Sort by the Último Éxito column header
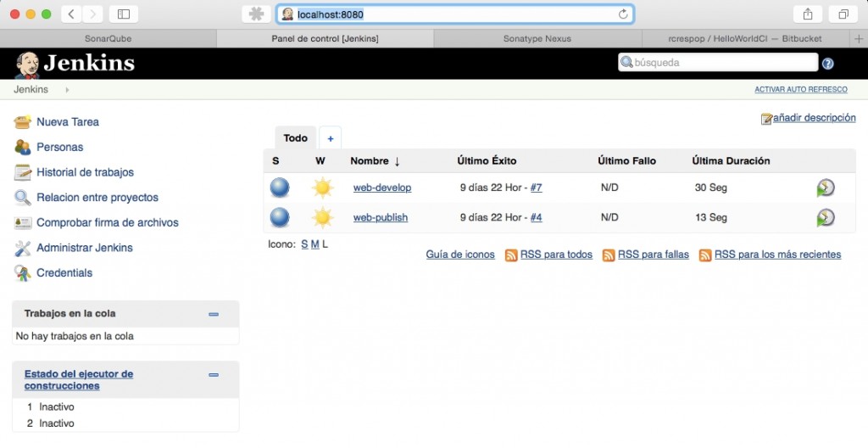868x448 pixels. tap(487, 161)
